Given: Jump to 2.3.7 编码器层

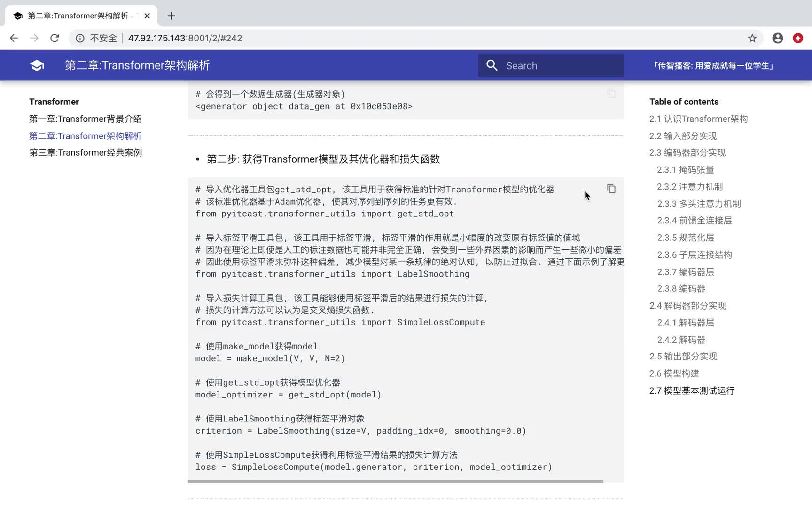Looking at the screenshot, I should [x=686, y=272].
